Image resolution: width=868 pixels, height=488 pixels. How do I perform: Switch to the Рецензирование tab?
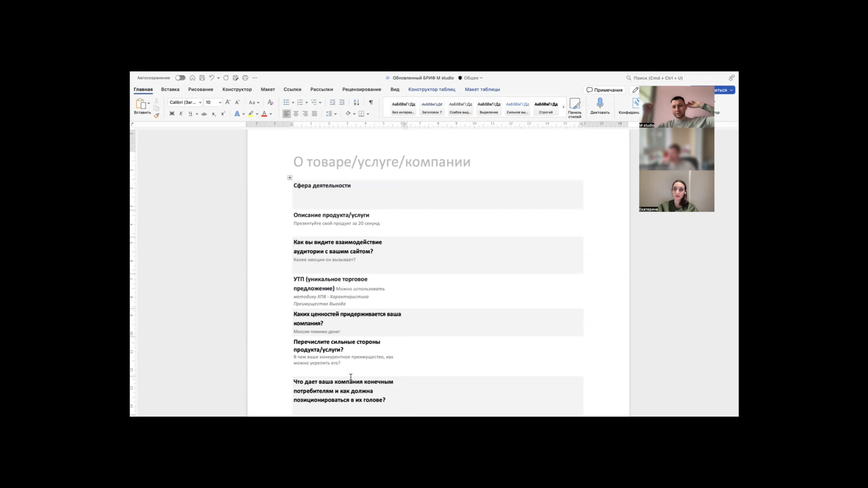coord(361,90)
